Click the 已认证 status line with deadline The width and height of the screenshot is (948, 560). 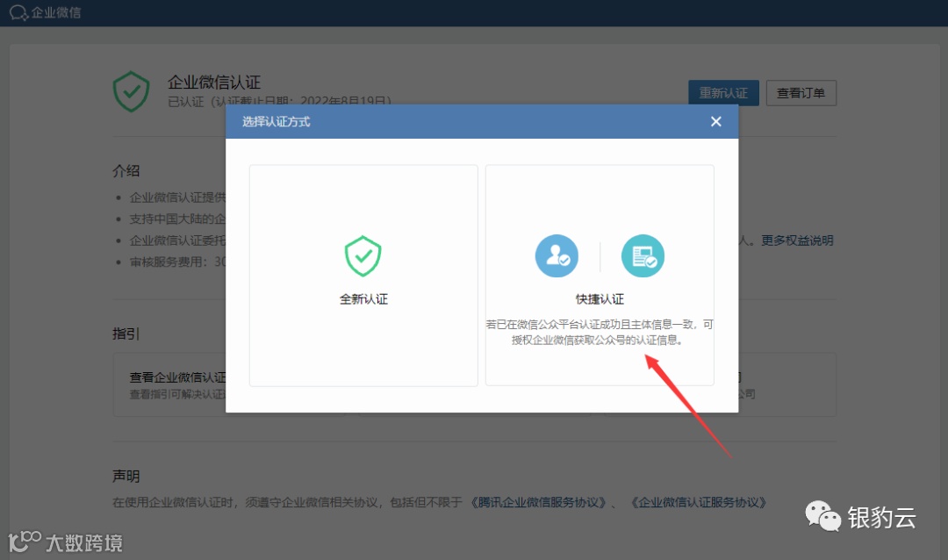coord(279,101)
